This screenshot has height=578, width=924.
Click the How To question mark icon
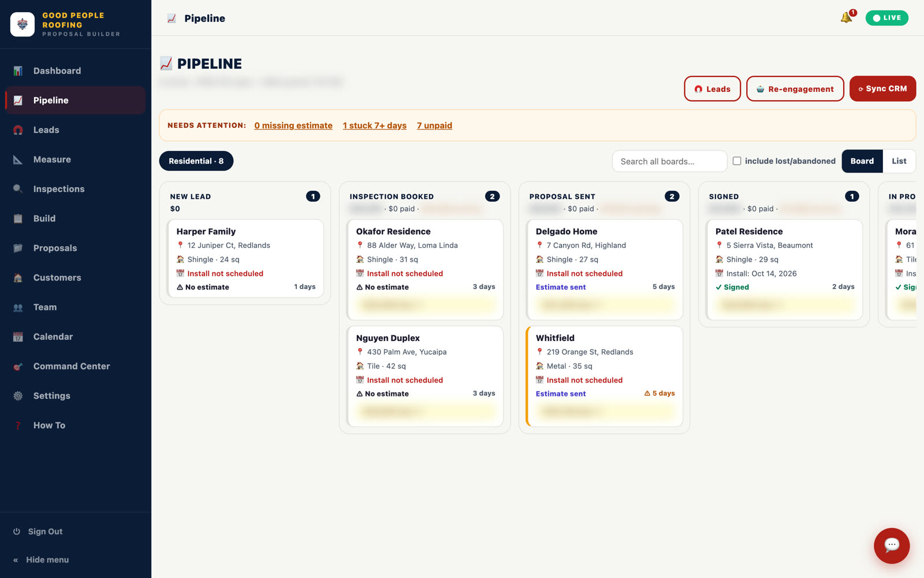18,425
